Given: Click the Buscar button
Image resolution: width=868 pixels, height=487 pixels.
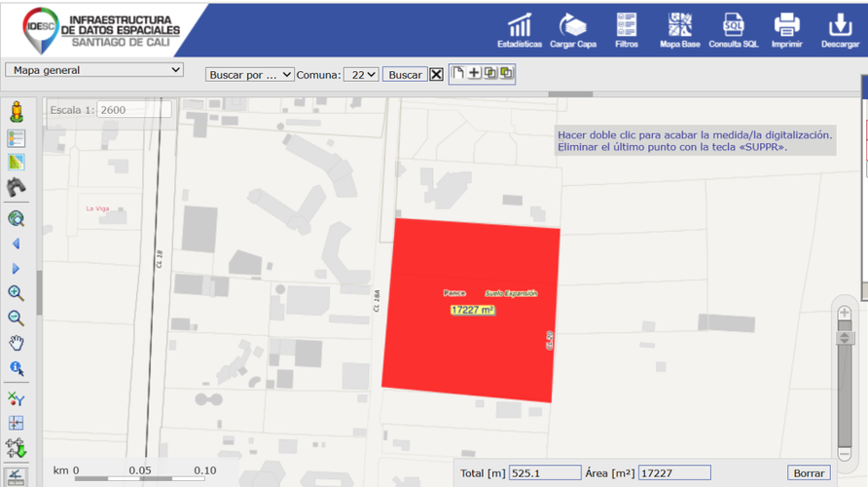Looking at the screenshot, I should pyautogui.click(x=405, y=75).
